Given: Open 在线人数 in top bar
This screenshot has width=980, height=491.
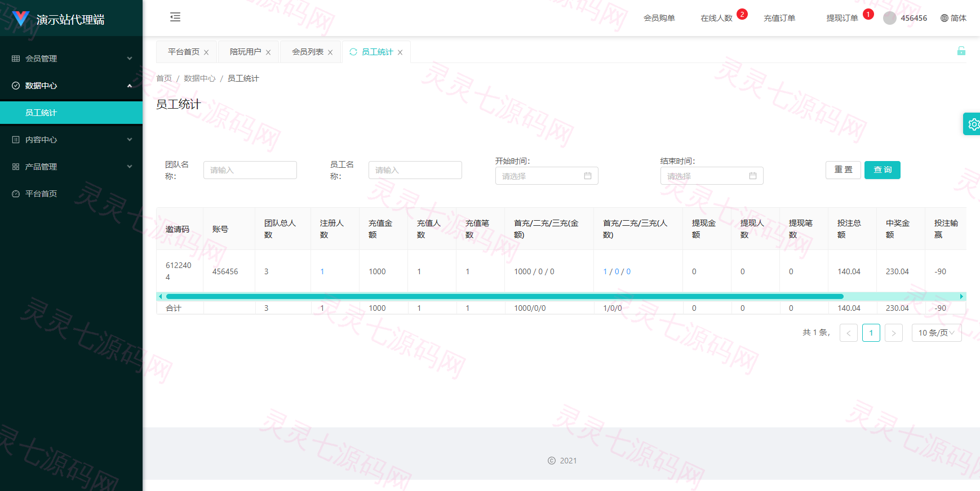Looking at the screenshot, I should 716,18.
